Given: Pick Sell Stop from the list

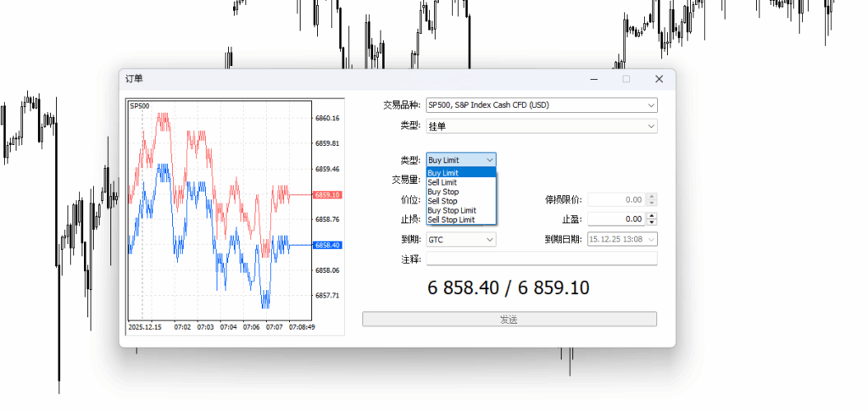Looking at the screenshot, I should pyautogui.click(x=461, y=201).
